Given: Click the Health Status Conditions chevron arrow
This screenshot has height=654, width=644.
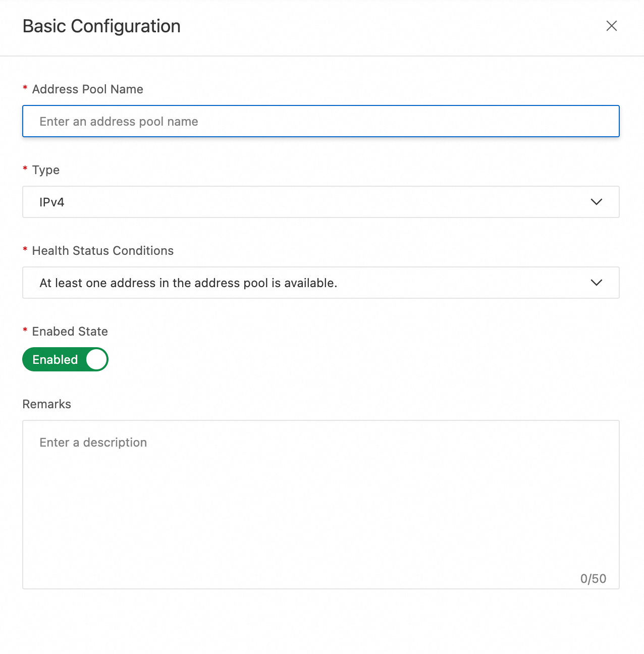Looking at the screenshot, I should click(596, 283).
